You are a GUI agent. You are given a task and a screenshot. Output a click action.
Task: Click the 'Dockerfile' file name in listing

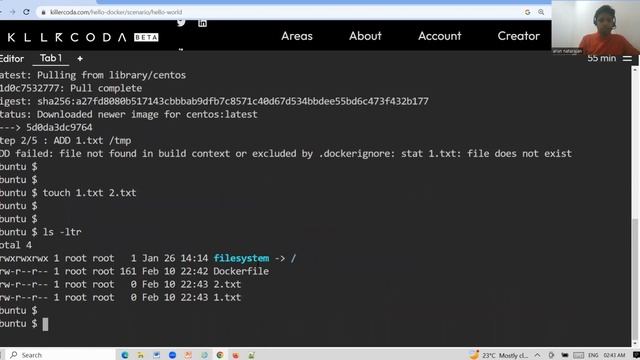241,271
